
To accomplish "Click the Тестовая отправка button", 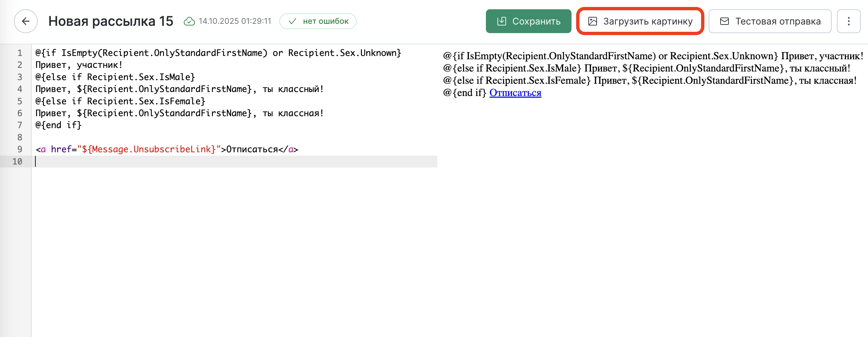I will [769, 21].
